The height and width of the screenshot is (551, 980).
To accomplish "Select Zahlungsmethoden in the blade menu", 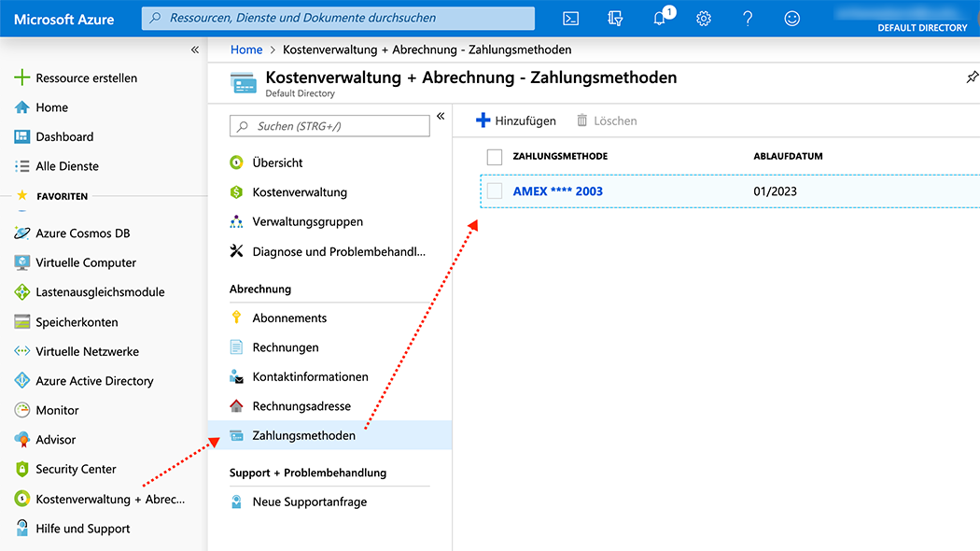I will click(329, 435).
